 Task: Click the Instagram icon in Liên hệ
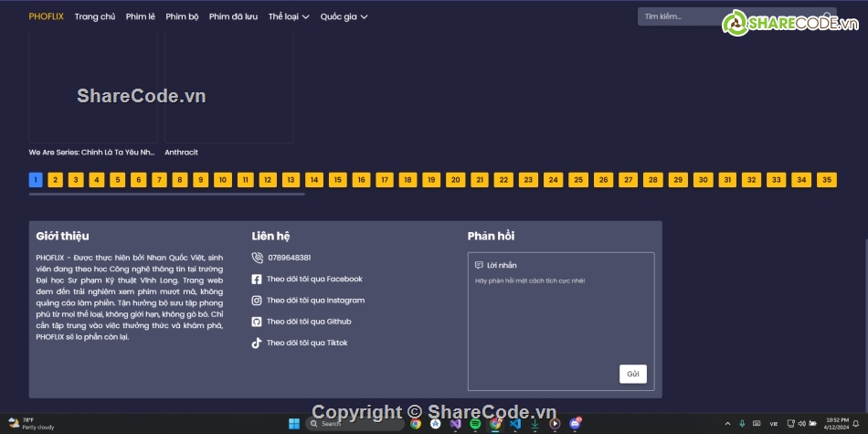click(x=257, y=301)
